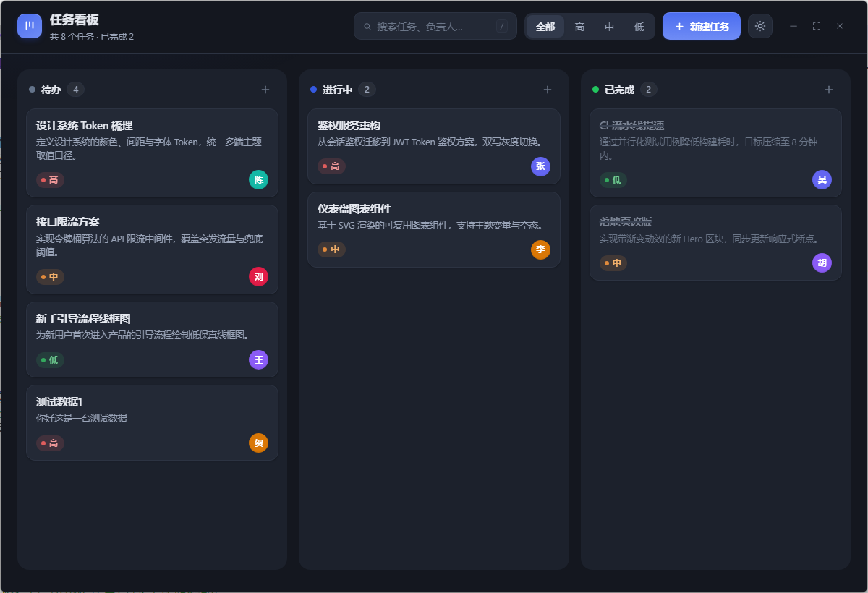The height and width of the screenshot is (593, 868).
Task: Click the 贺 assignee avatar
Action: pyautogui.click(x=258, y=443)
